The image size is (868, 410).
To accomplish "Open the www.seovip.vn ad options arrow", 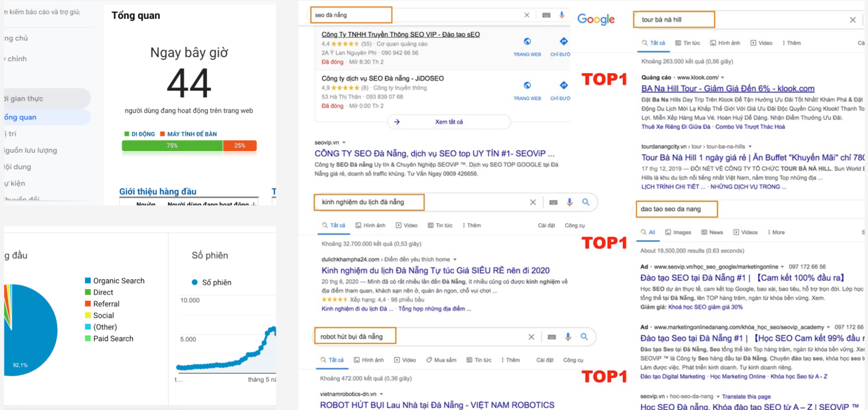I will click(x=782, y=267).
